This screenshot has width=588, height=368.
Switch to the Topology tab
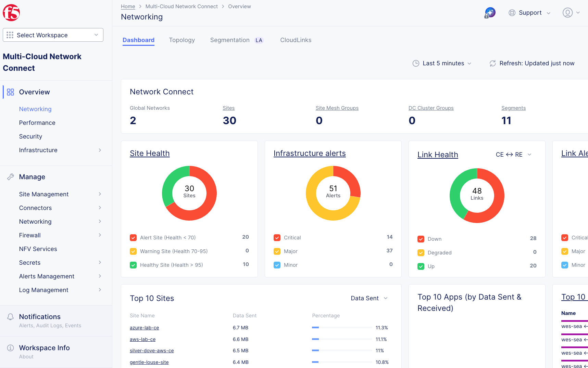(182, 40)
